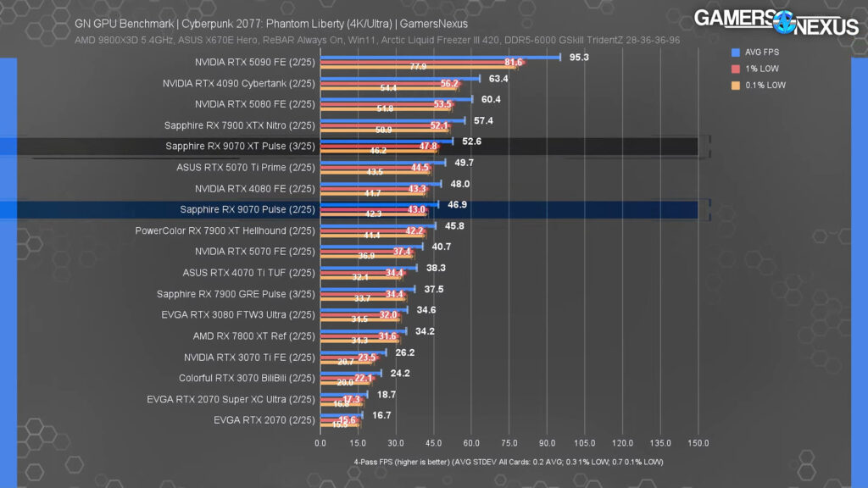
Task: Click the 52.6 average FPS value
Action: (x=471, y=141)
